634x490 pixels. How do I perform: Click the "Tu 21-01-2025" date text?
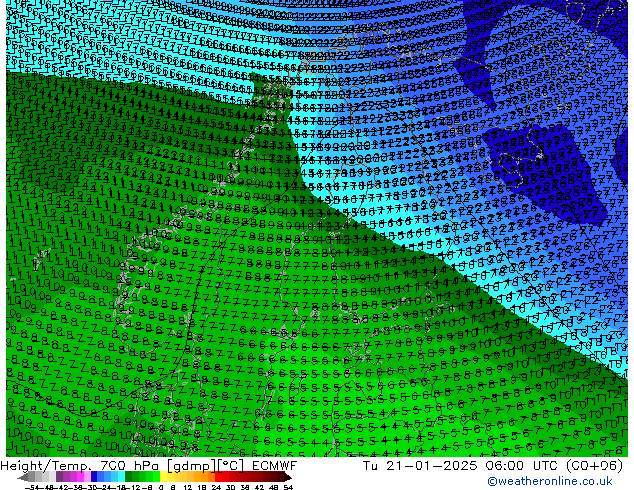click(420, 466)
